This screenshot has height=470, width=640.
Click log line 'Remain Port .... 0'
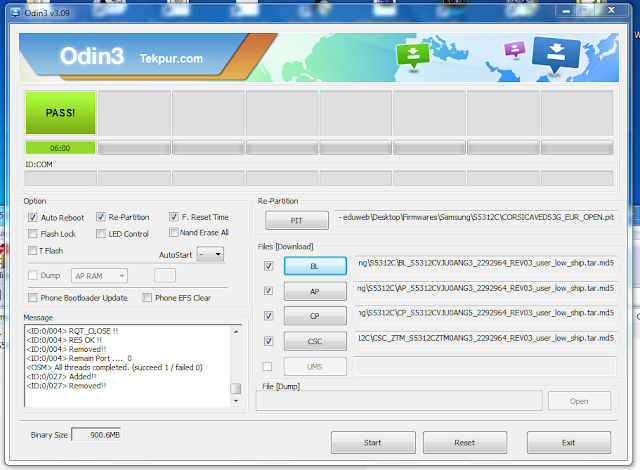[x=79, y=358]
